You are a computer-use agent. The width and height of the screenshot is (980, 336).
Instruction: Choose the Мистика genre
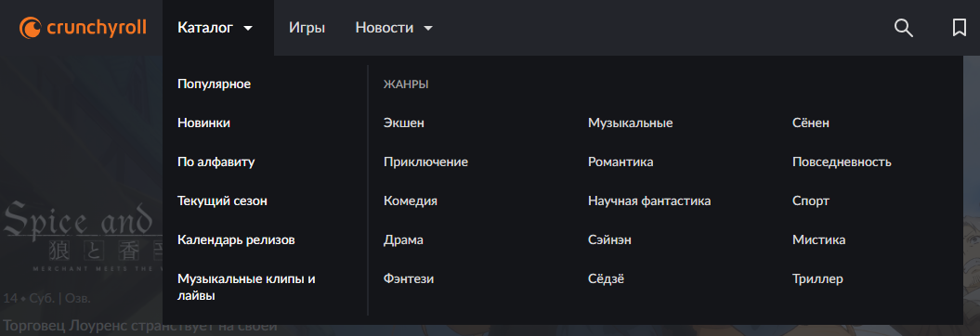click(818, 239)
